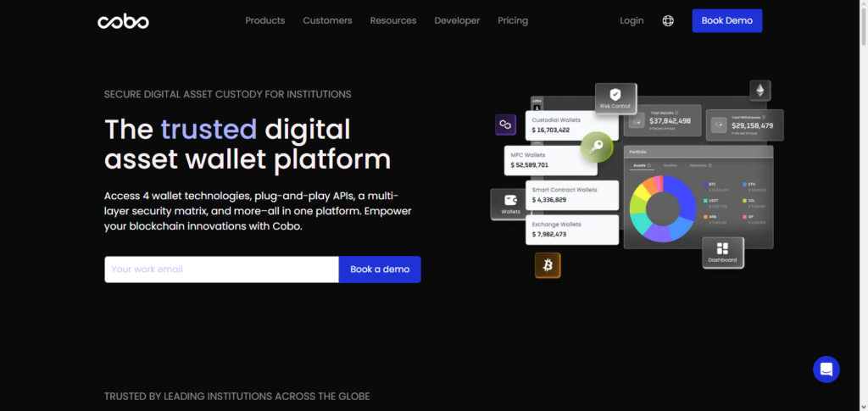Click the Wallets icon tile
868x411 pixels.
pyautogui.click(x=510, y=203)
